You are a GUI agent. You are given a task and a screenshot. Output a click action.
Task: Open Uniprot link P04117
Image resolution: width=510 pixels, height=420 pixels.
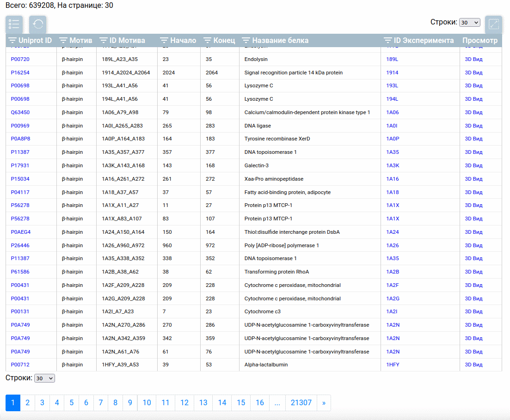coord(20,192)
